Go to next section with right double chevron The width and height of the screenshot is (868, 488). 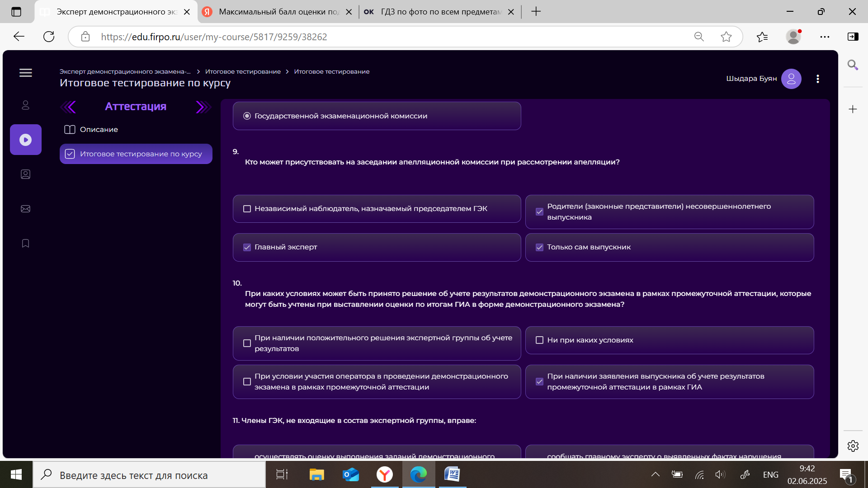[203, 107]
